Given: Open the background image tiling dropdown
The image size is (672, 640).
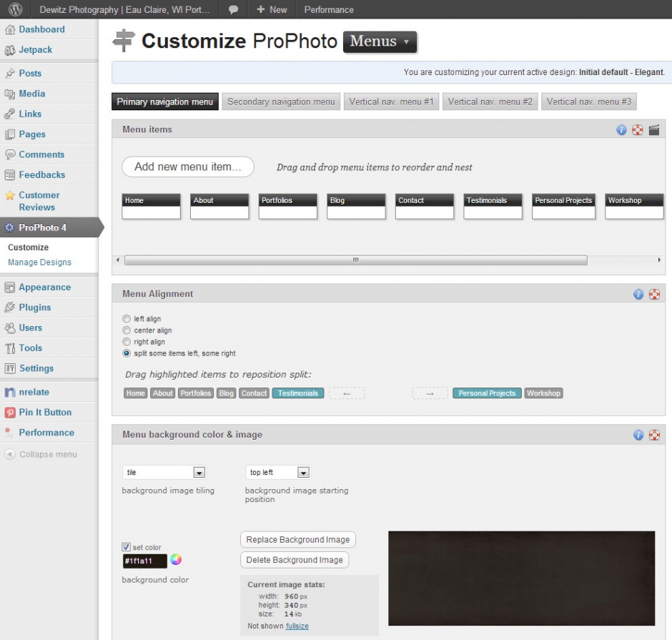Looking at the screenshot, I should [164, 473].
